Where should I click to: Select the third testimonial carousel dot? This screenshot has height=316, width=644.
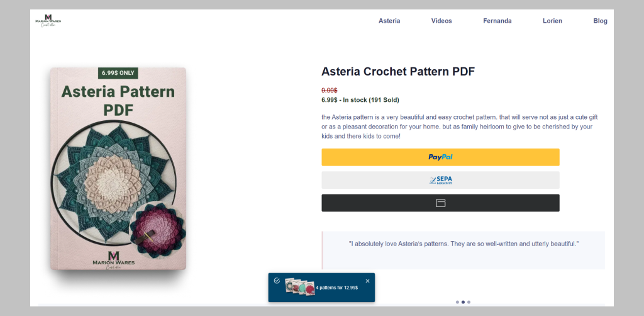click(x=469, y=302)
